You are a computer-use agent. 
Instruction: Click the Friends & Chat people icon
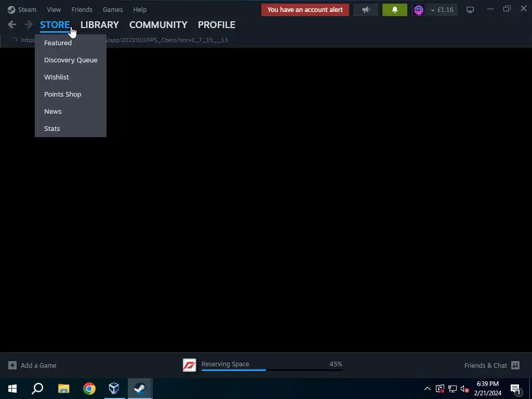click(x=515, y=365)
